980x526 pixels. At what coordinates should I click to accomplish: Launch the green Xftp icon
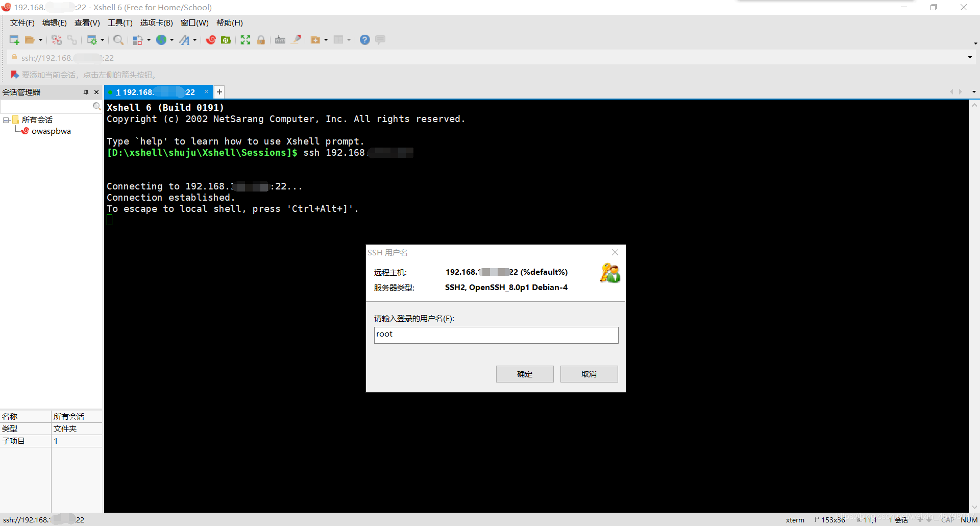[x=226, y=40]
